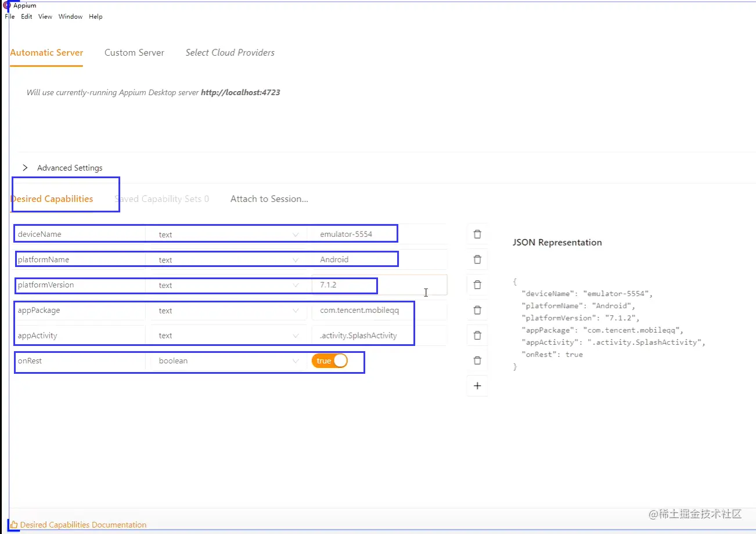
Task: Delete the platformName capability row
Action: tap(477, 259)
